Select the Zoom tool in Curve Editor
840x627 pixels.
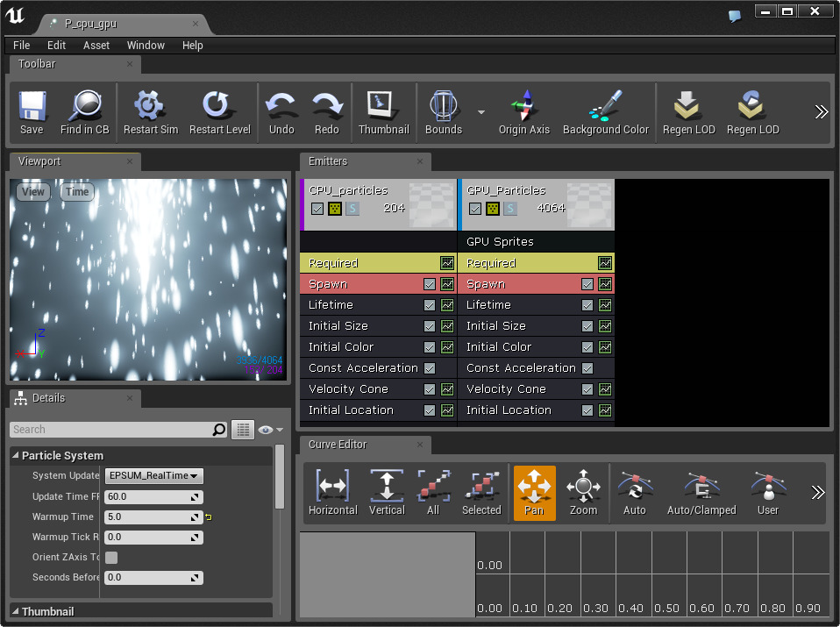click(x=584, y=491)
